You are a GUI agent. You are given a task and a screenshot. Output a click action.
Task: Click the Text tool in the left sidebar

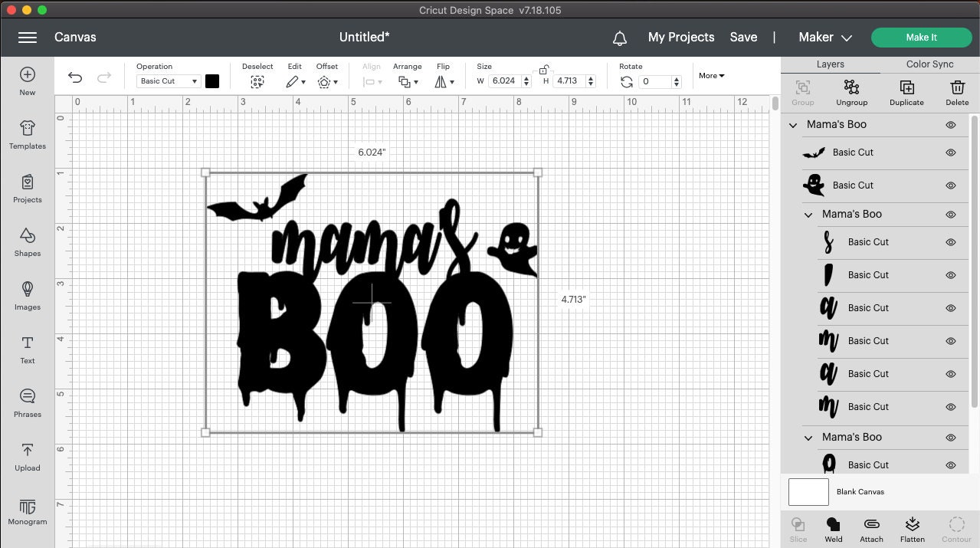click(27, 350)
